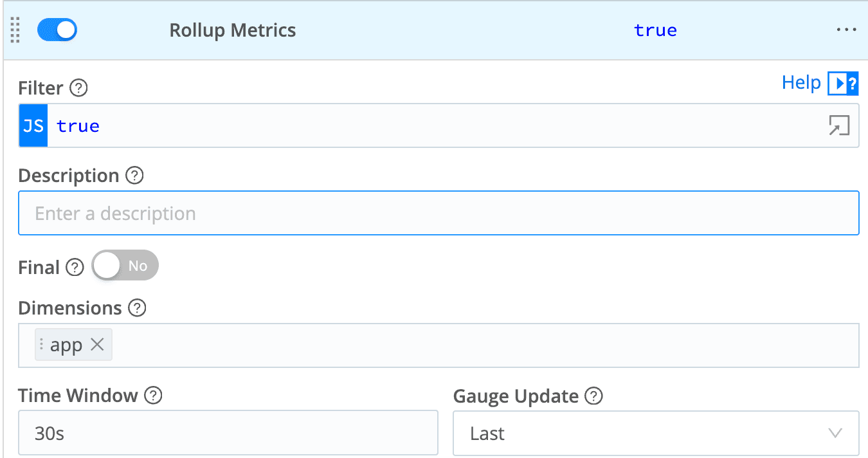Disable the Rollup Metrics function toggle
868x458 pixels.
pos(57,30)
